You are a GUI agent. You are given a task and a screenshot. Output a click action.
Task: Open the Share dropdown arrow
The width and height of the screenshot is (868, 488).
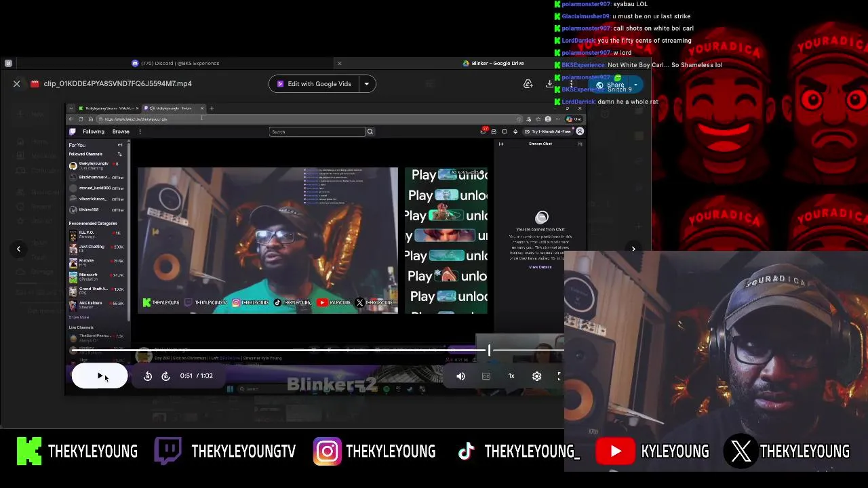[635, 85]
